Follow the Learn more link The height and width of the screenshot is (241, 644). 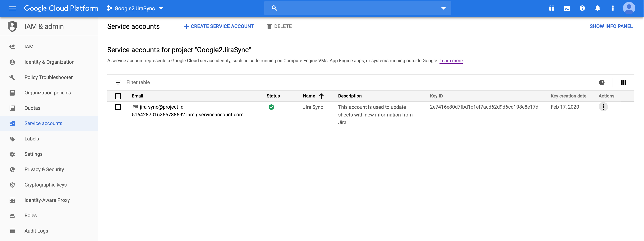pyautogui.click(x=451, y=61)
